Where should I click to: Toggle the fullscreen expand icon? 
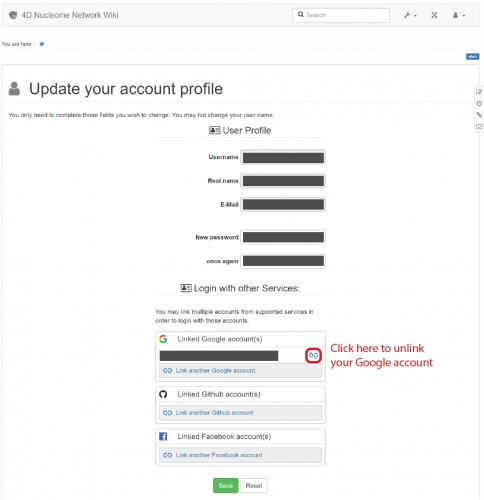coord(434,15)
